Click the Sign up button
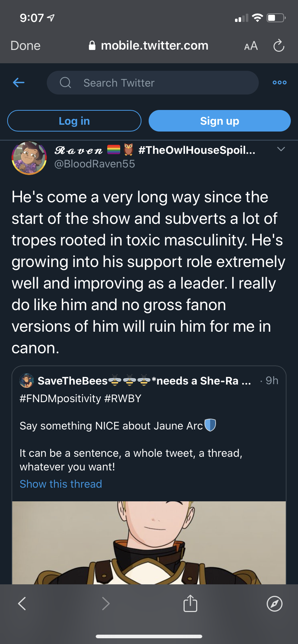 (220, 121)
